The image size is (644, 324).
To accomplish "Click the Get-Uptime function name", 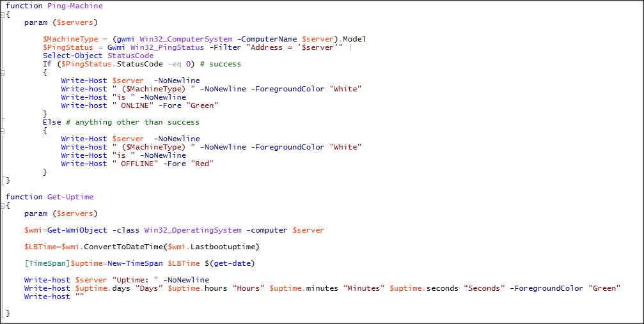I will [70, 197].
